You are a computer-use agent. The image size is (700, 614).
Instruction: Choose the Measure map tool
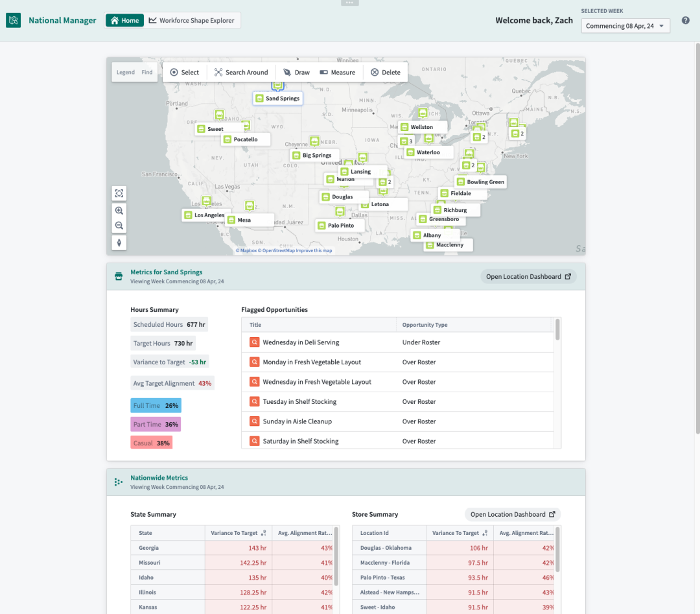pos(337,73)
